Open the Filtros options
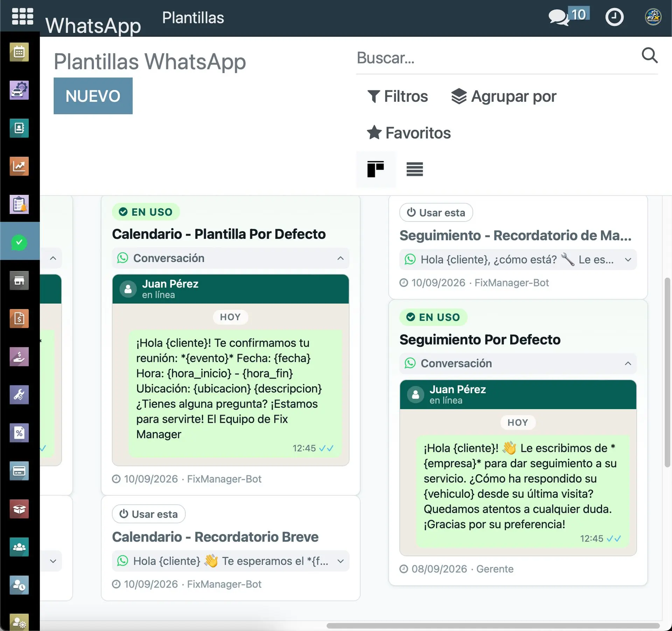This screenshot has width=672, height=631. (x=397, y=96)
